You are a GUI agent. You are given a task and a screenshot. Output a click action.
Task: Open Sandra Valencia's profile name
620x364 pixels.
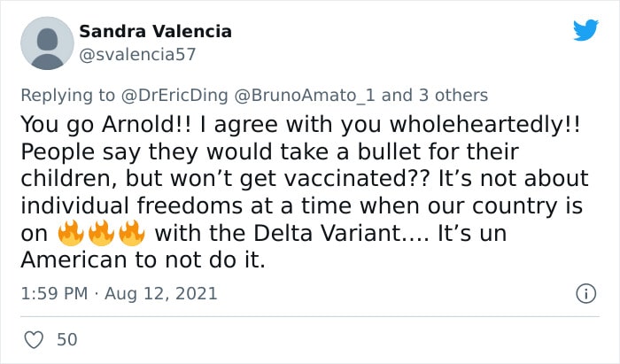click(x=155, y=31)
